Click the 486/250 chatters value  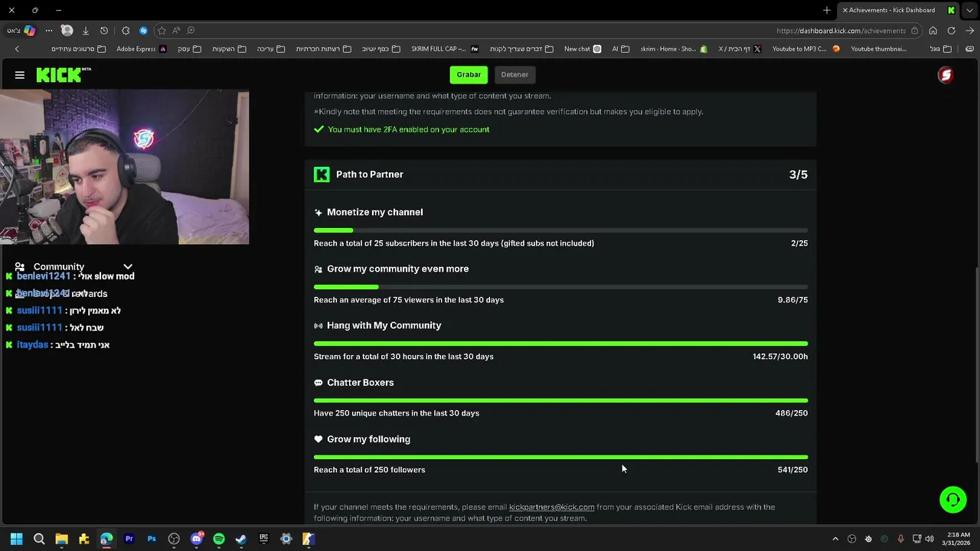pyautogui.click(x=791, y=413)
